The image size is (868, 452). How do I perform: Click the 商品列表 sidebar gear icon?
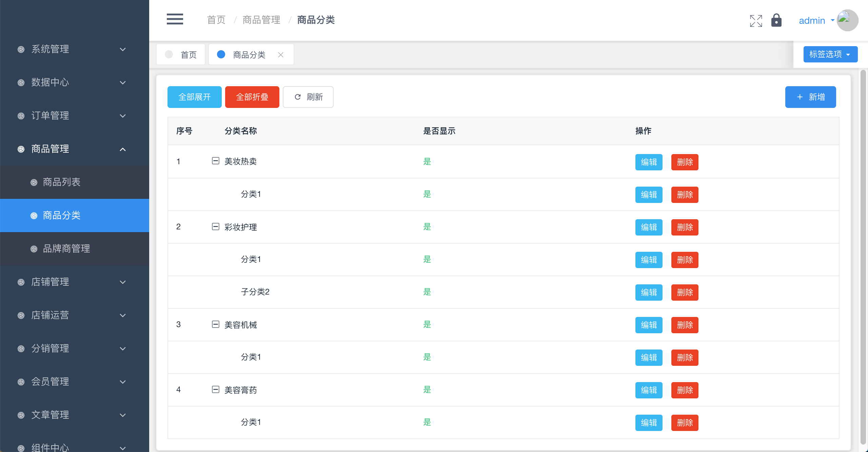34,182
